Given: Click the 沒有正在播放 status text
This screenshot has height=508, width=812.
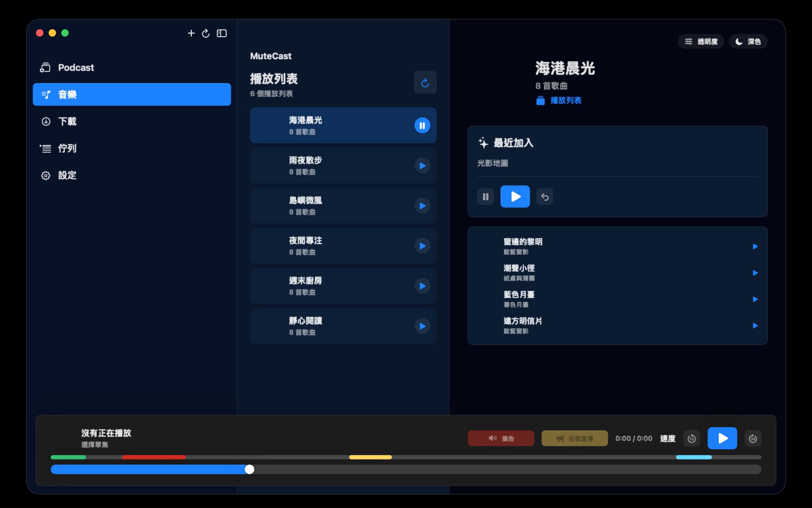Looking at the screenshot, I should click(106, 433).
